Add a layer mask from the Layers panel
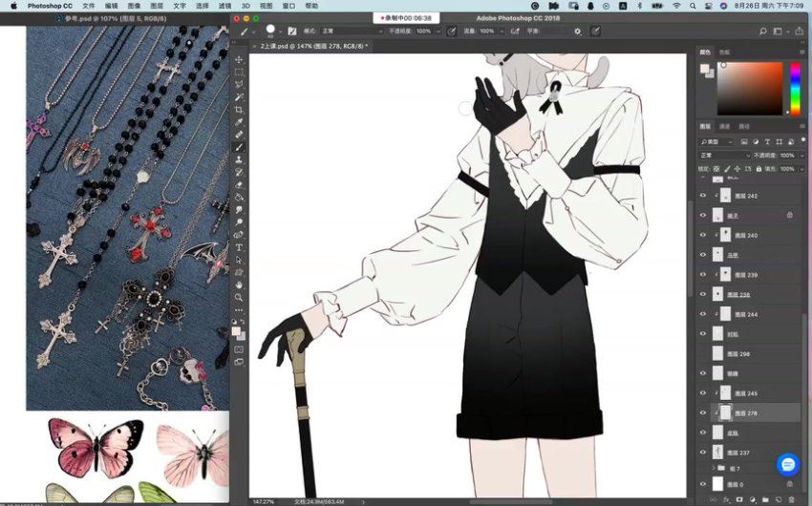This screenshot has height=506, width=812. (739, 499)
